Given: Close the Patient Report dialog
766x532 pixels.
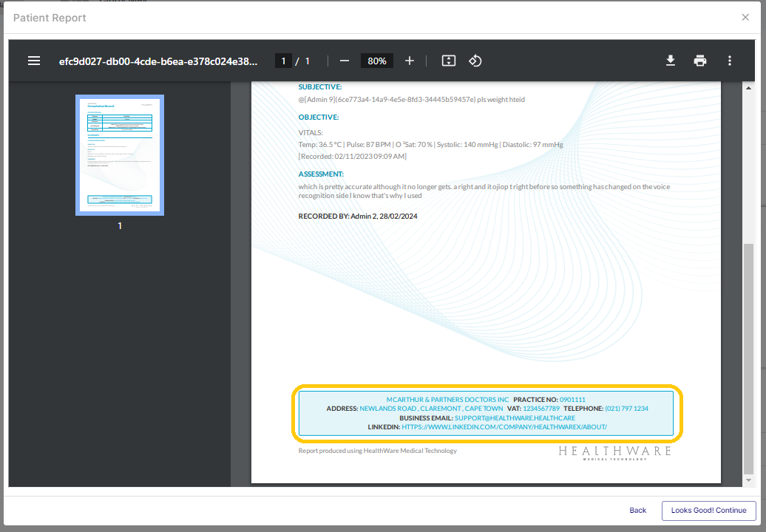Looking at the screenshot, I should tap(745, 17).
